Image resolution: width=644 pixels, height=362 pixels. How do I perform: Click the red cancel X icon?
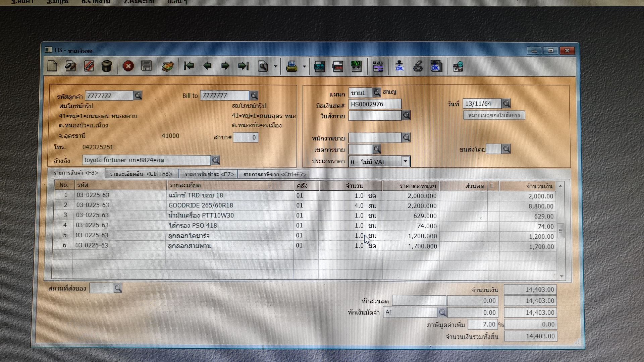point(128,66)
